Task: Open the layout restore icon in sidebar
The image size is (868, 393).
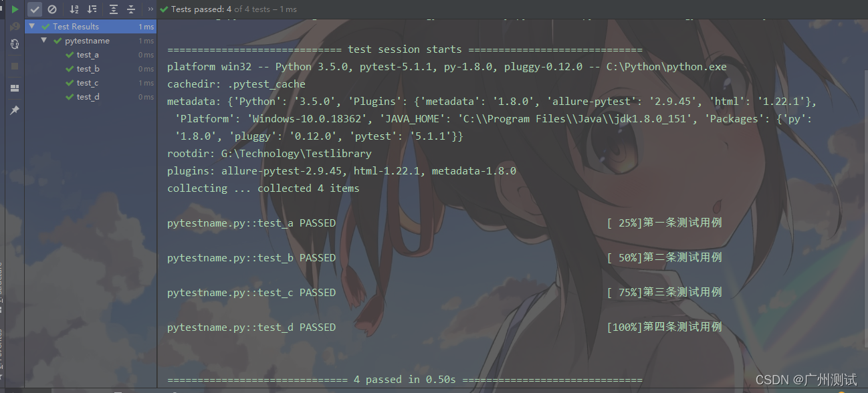Action: [15, 88]
